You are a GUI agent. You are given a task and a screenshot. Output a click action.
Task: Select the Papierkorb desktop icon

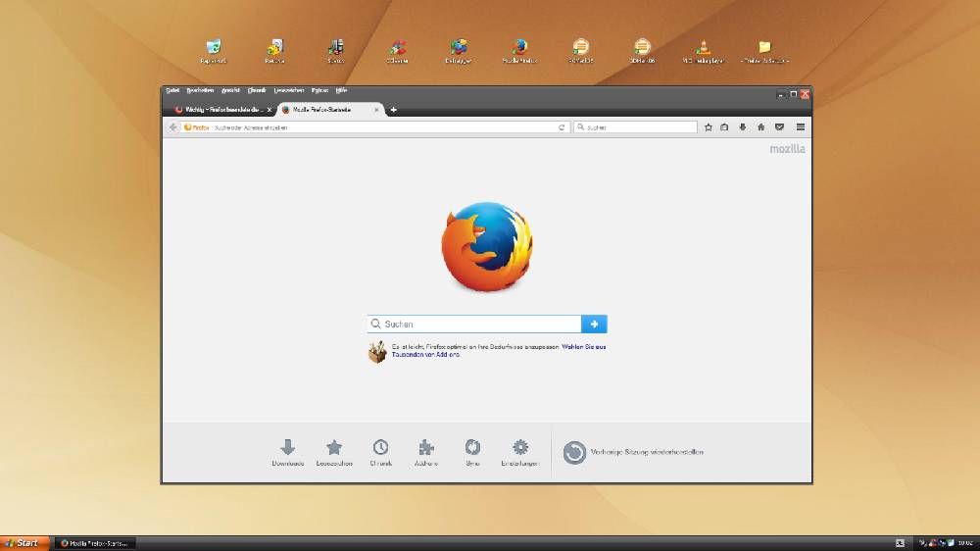pos(213,51)
